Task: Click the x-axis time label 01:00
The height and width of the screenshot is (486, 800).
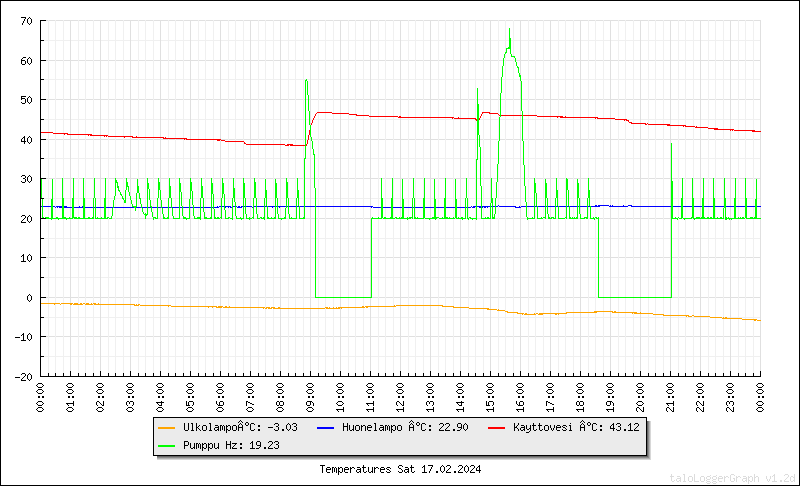Action: [70, 398]
